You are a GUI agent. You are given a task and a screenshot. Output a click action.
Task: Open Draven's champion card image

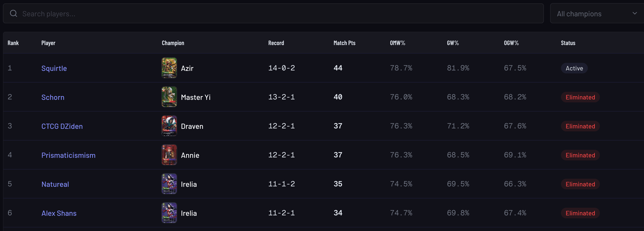pos(169,126)
